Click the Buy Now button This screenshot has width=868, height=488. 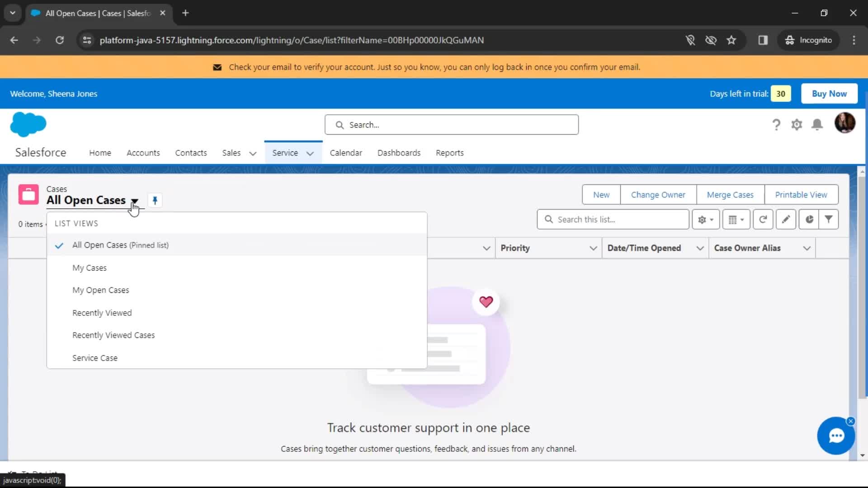click(829, 94)
